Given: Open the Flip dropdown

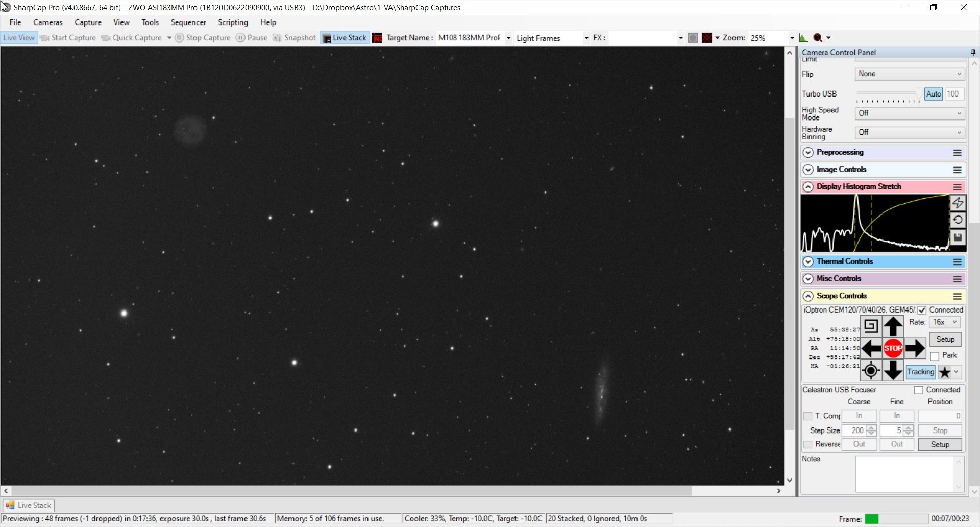Looking at the screenshot, I should tap(910, 74).
